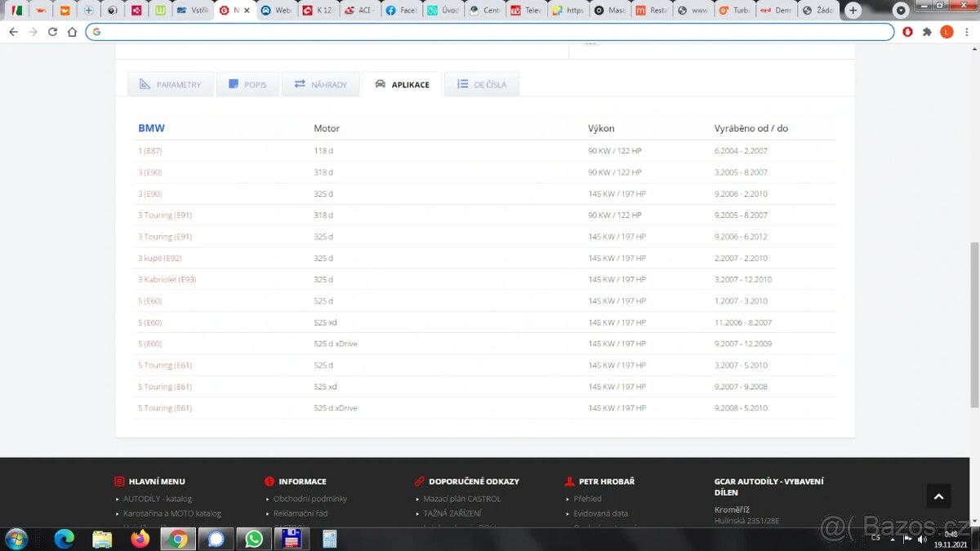Viewport: 980px width, 551px height.
Task: Open File Explorer from the taskbar
Action: (102, 539)
